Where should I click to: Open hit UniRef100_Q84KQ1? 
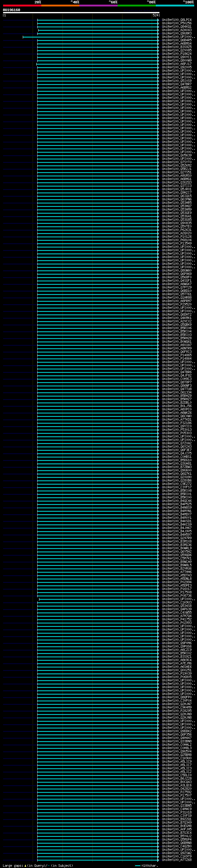click(176, 26)
